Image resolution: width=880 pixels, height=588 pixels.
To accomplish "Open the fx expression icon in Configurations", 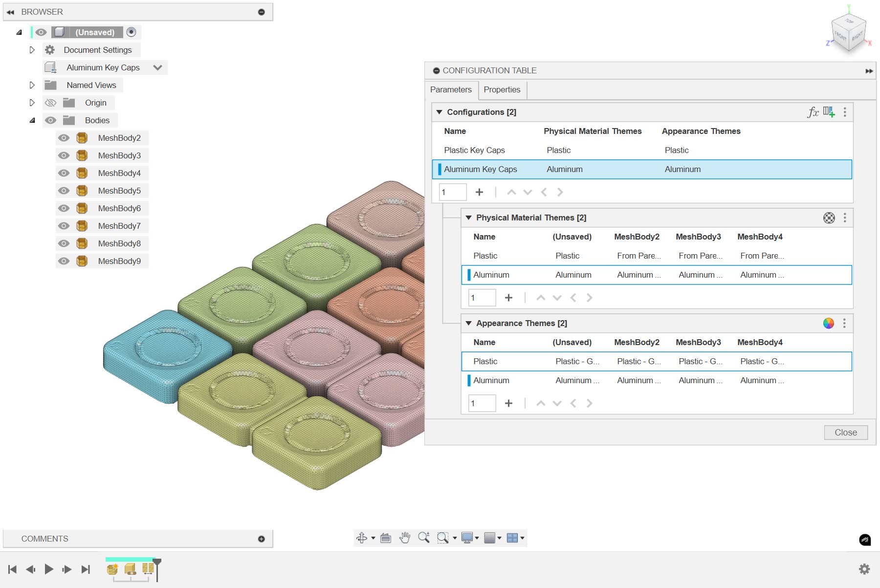I will (813, 112).
